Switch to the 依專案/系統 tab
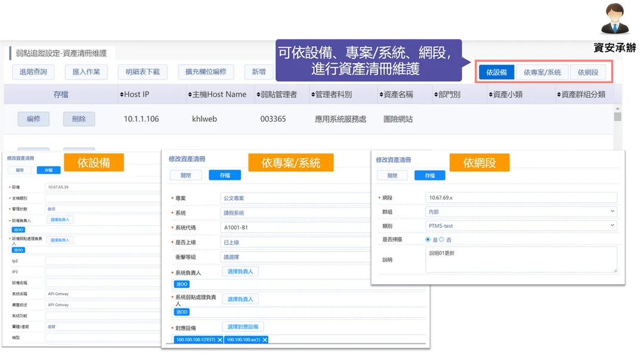This screenshot has width=644, height=353. pos(542,72)
